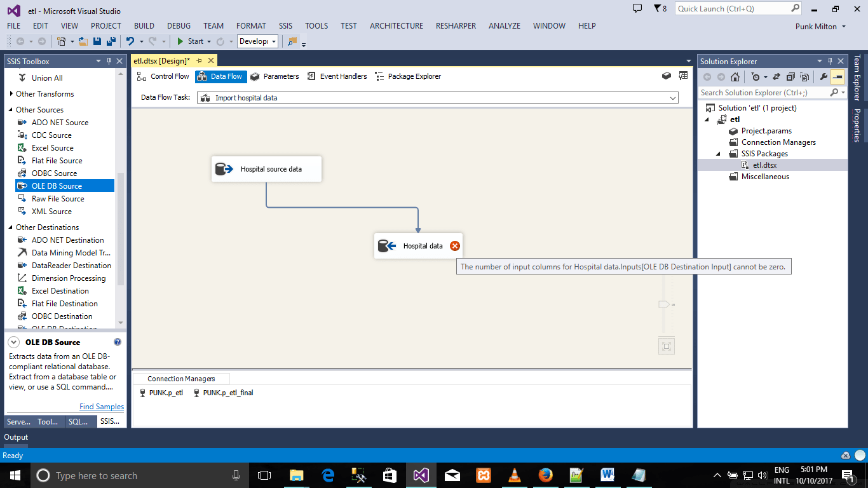Open the DEBUG menu
The image size is (868, 488).
(179, 26)
